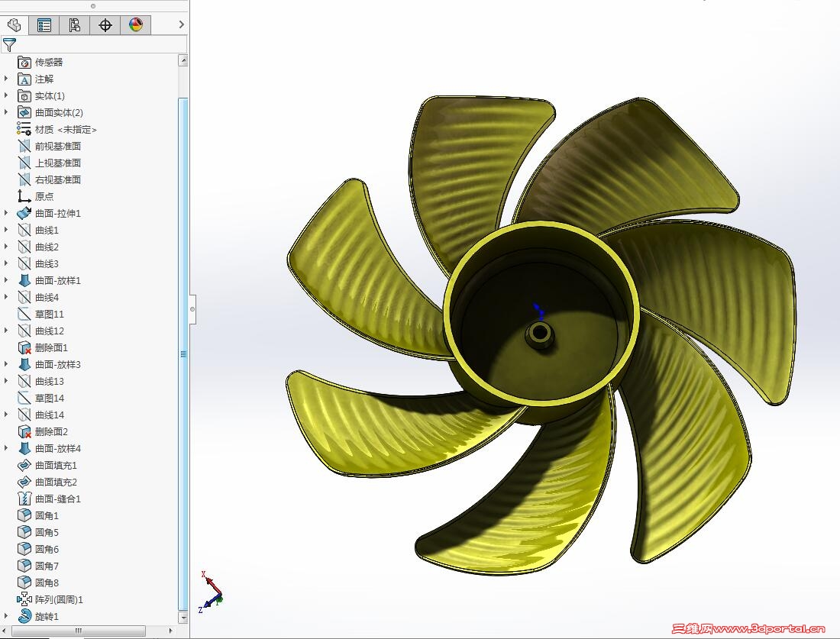
Task: Expand the 曲面-放样1 loft feature
Action: click(x=6, y=280)
